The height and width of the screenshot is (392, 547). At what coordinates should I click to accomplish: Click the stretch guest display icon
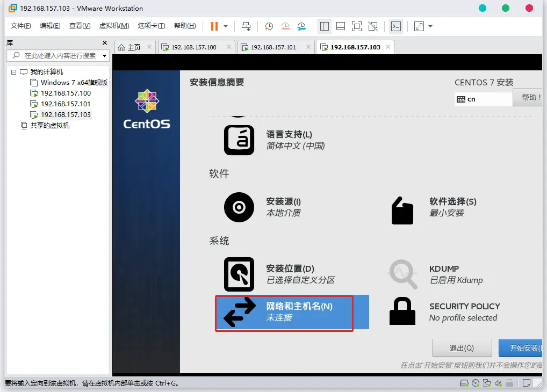419,26
